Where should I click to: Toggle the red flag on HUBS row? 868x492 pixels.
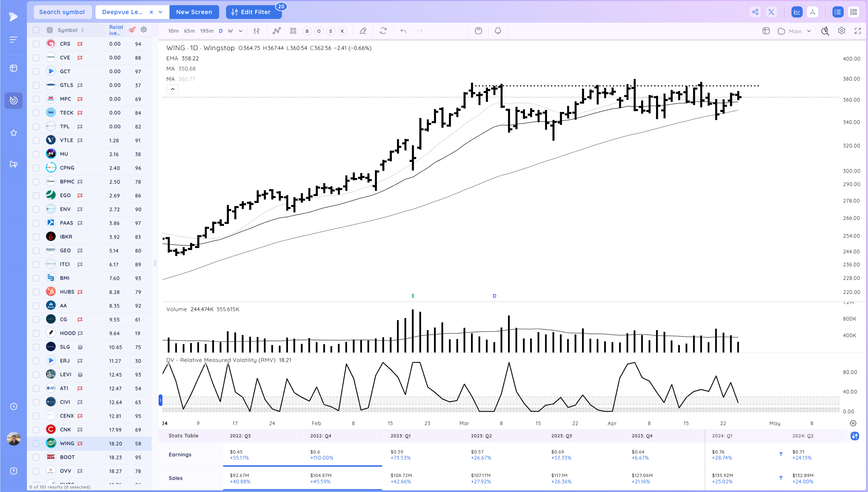(80, 292)
